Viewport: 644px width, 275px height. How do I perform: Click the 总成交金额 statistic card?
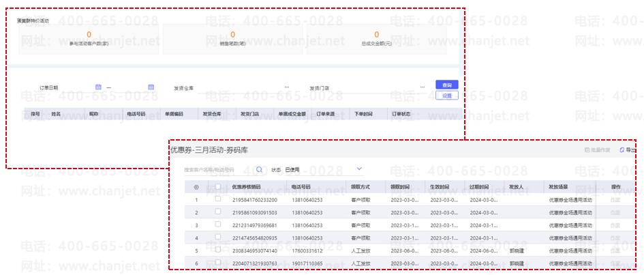(377, 39)
